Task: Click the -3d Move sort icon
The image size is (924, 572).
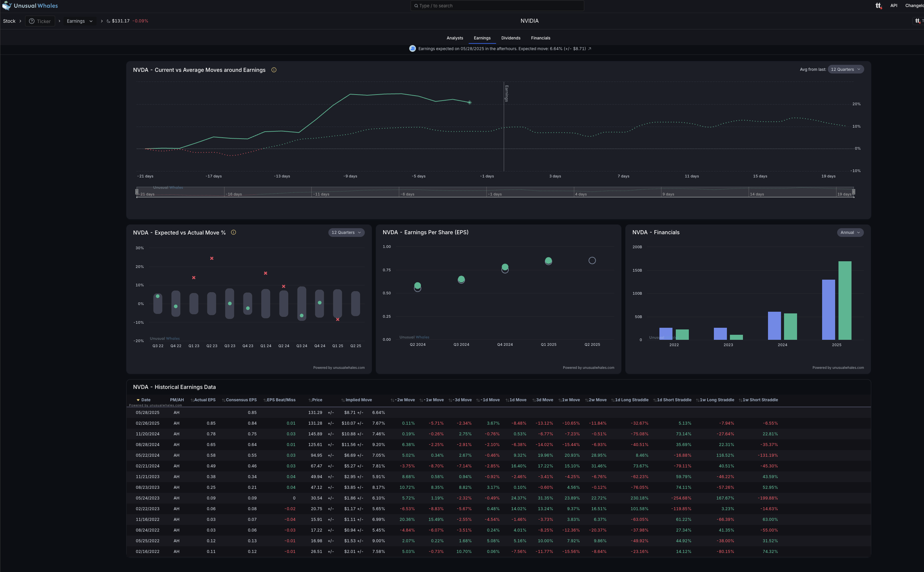Action: pyautogui.click(x=450, y=400)
